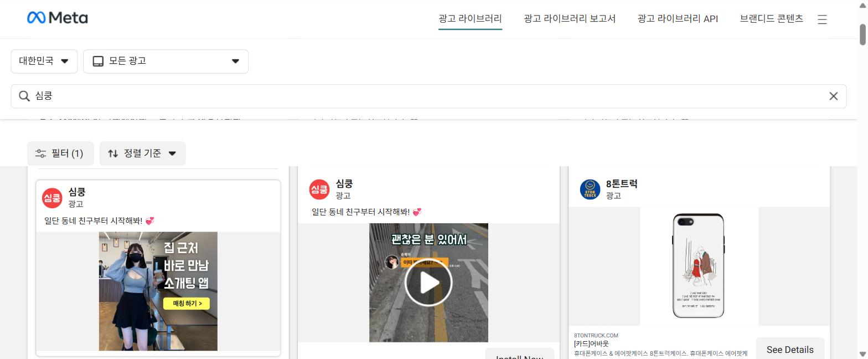Viewport: 868px width, 359px height.
Task: Switch to the 광고 라이브러리 tab
Action: click(470, 18)
